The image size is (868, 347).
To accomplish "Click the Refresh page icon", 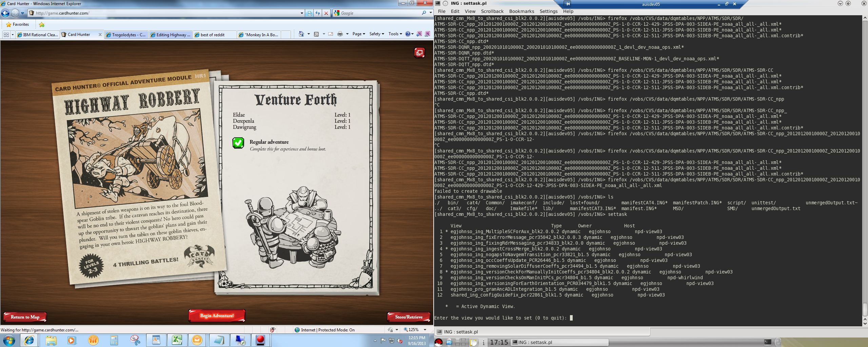I will tap(318, 13).
